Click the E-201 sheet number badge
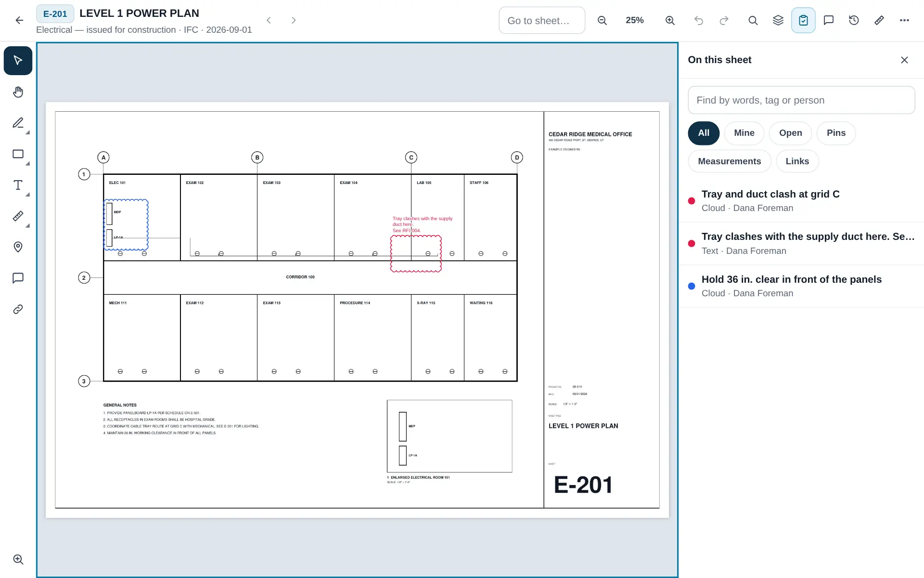 pos(55,14)
